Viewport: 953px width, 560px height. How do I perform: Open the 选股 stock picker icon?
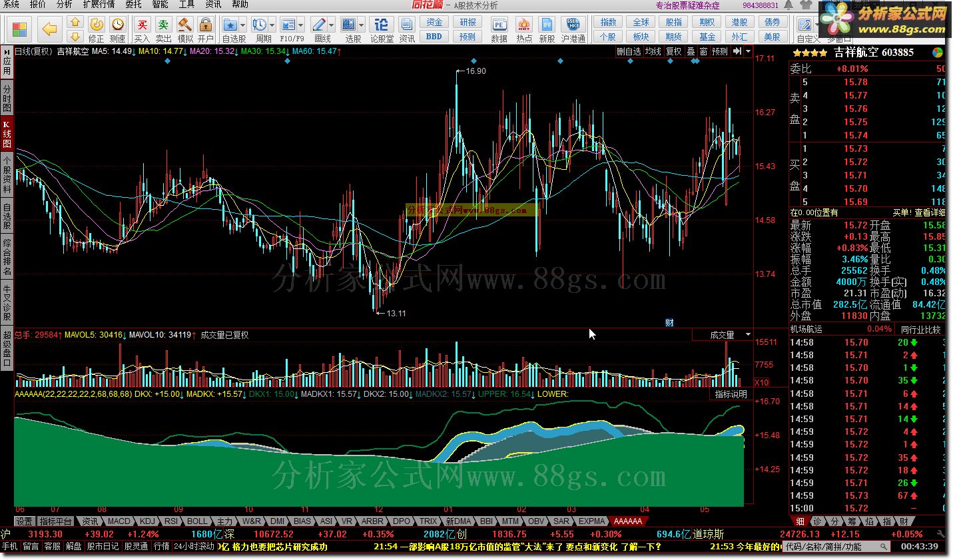348,25
